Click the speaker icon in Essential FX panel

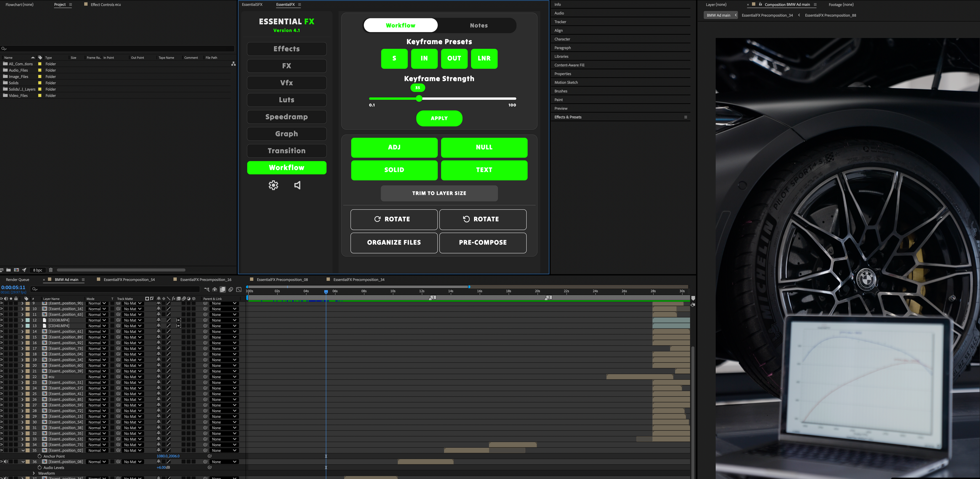click(297, 185)
